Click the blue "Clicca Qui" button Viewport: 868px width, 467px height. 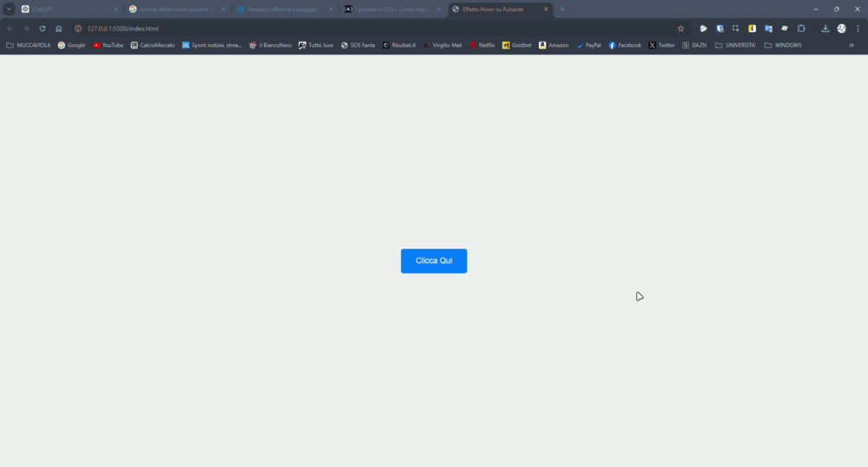(x=433, y=260)
